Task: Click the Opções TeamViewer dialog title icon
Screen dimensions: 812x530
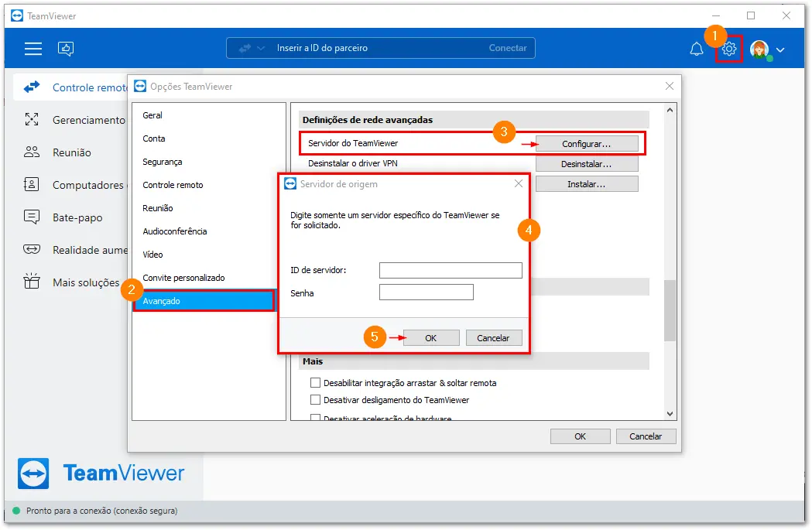Action: [x=140, y=86]
